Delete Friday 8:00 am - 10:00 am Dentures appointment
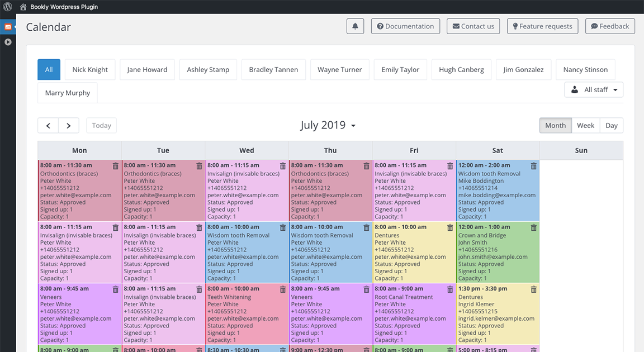The height and width of the screenshot is (352, 644). coord(450,227)
